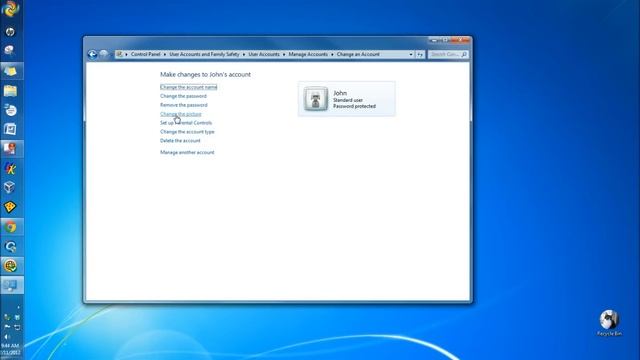Navigate to Manage Accounts breadcrumb
The height and width of the screenshot is (360, 640).
[308, 54]
